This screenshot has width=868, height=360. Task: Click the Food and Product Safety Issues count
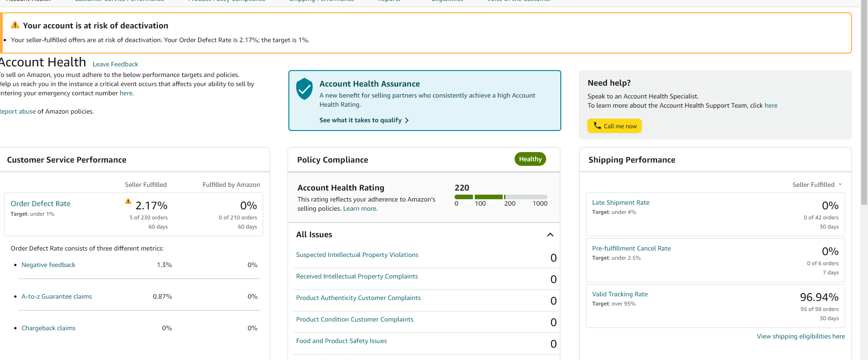(x=553, y=344)
